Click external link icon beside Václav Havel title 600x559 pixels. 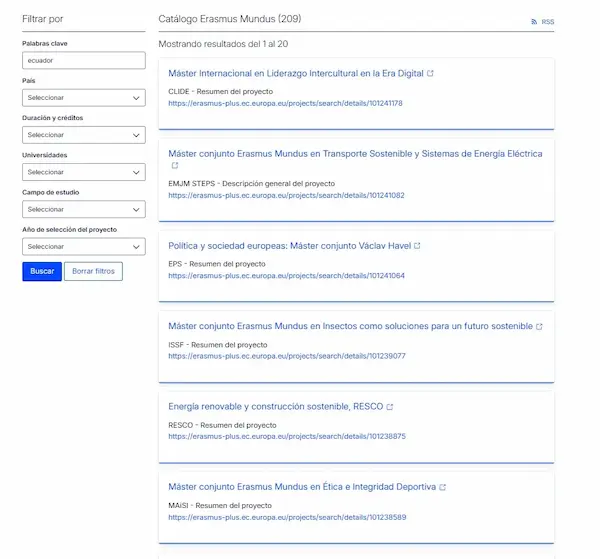point(417,246)
